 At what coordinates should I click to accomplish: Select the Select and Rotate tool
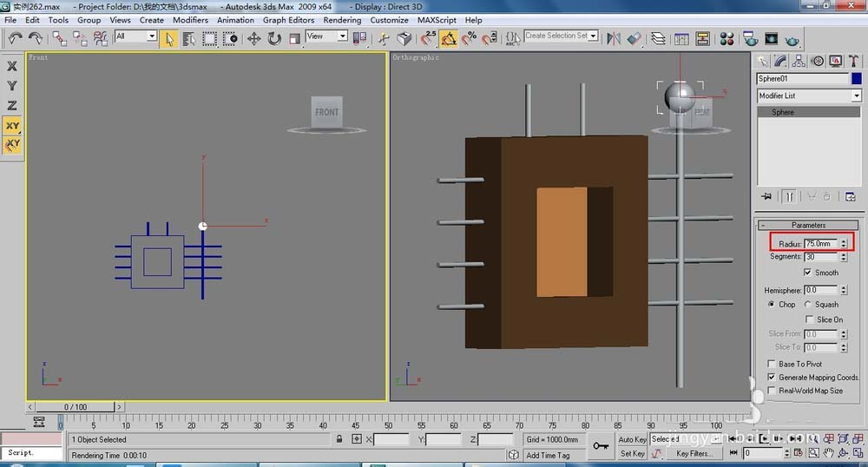pyautogui.click(x=274, y=38)
